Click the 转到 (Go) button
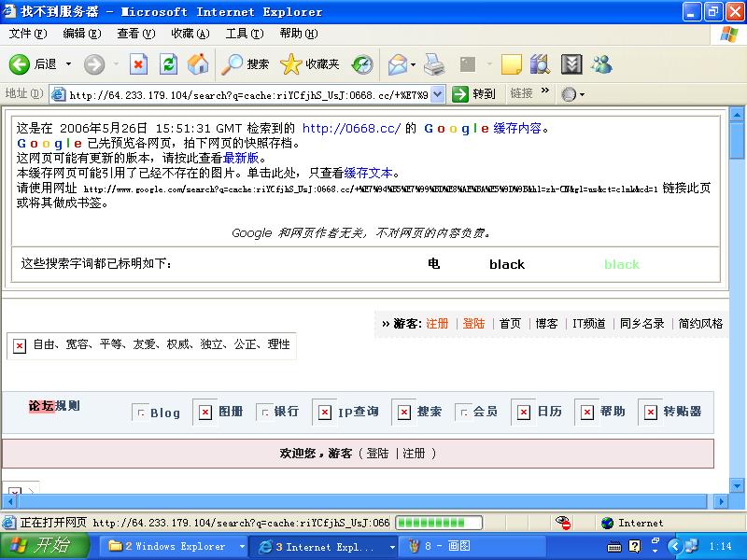This screenshot has width=747, height=560. point(474,94)
